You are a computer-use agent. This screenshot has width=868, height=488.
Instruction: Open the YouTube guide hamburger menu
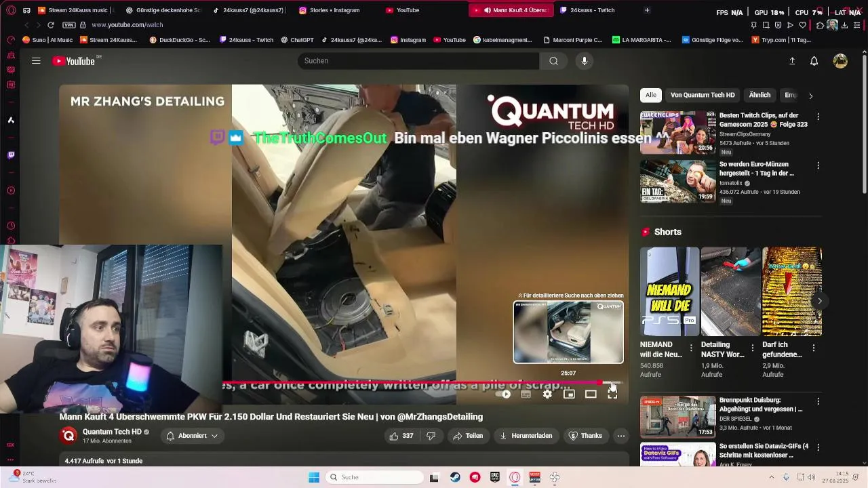point(36,61)
